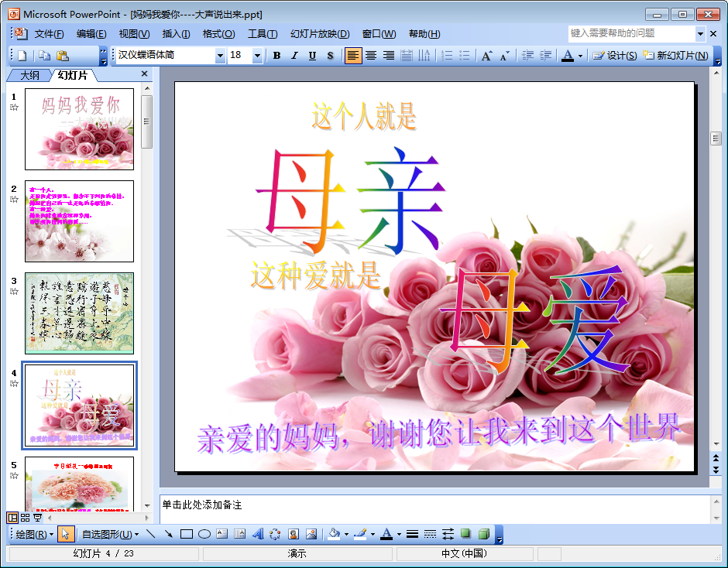The height and width of the screenshot is (568, 728).
Task: Toggle Bold formatting
Action: [x=276, y=56]
